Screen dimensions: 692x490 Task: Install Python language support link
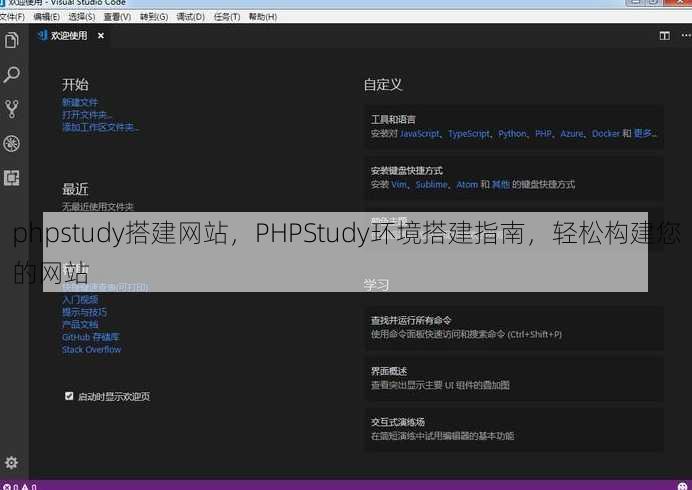[x=512, y=134]
